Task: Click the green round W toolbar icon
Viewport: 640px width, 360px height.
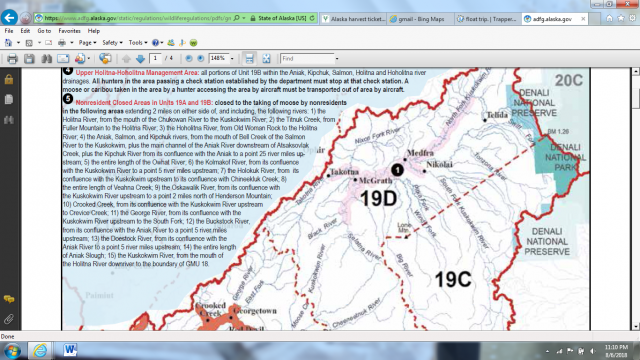Action: (193, 42)
